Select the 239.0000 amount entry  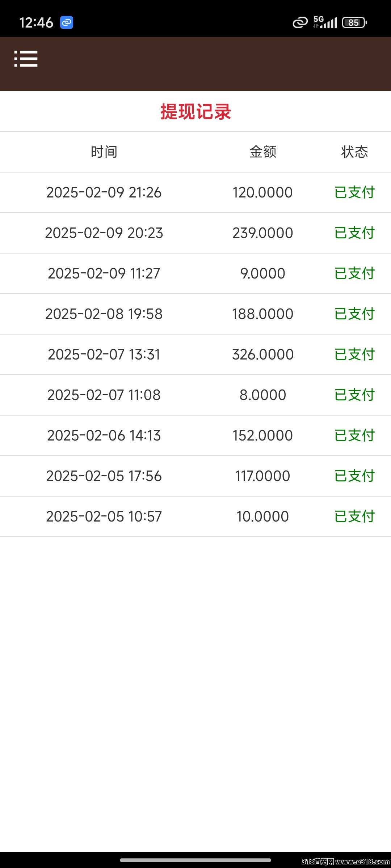263,233
